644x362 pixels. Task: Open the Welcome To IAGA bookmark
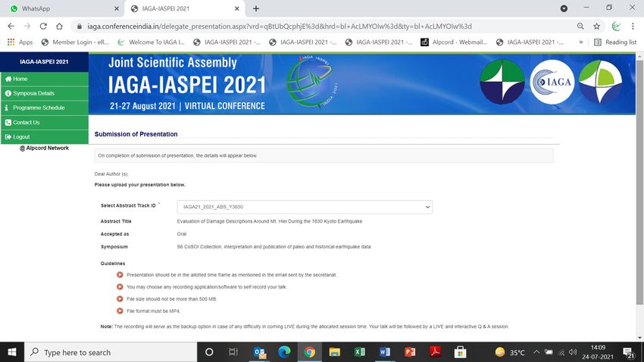pos(151,42)
